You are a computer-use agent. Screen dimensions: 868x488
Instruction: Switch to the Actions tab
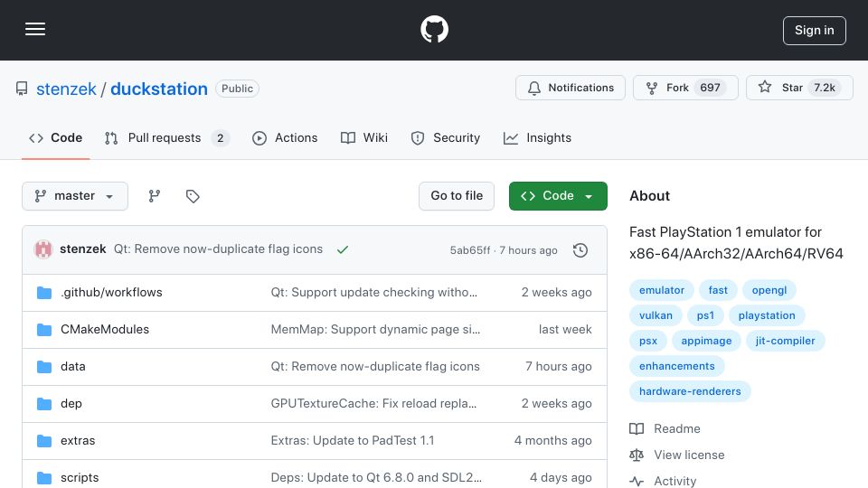pos(285,137)
